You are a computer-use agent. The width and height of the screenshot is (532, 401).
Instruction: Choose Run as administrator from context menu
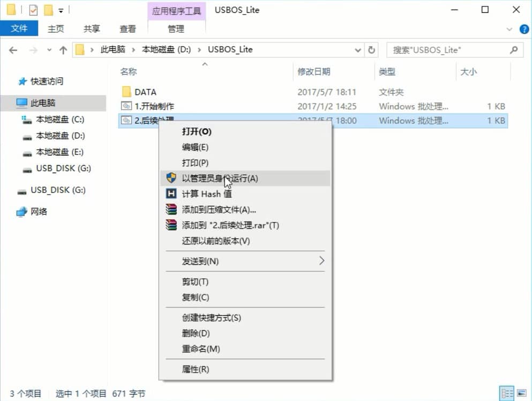[220, 179]
